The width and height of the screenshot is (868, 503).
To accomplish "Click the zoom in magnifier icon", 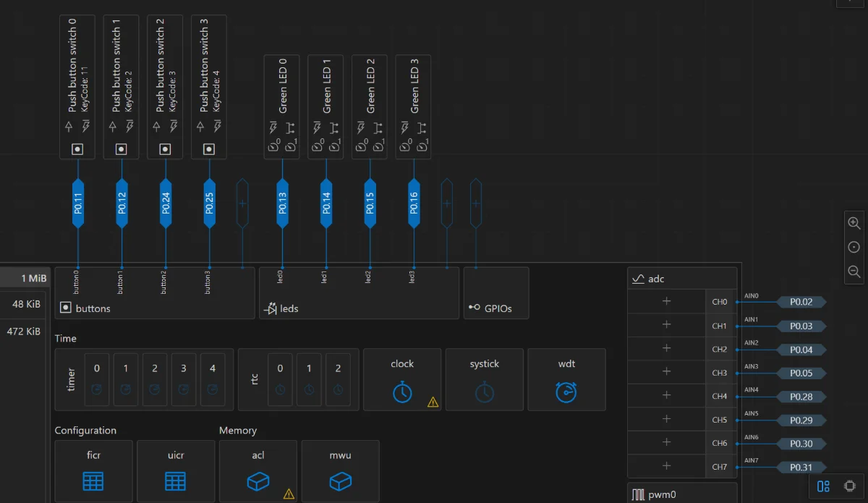I will point(854,224).
